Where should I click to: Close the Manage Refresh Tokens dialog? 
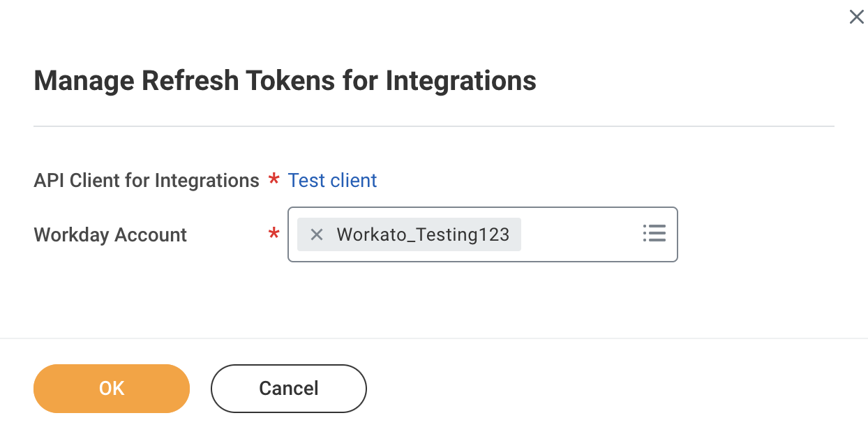[857, 17]
